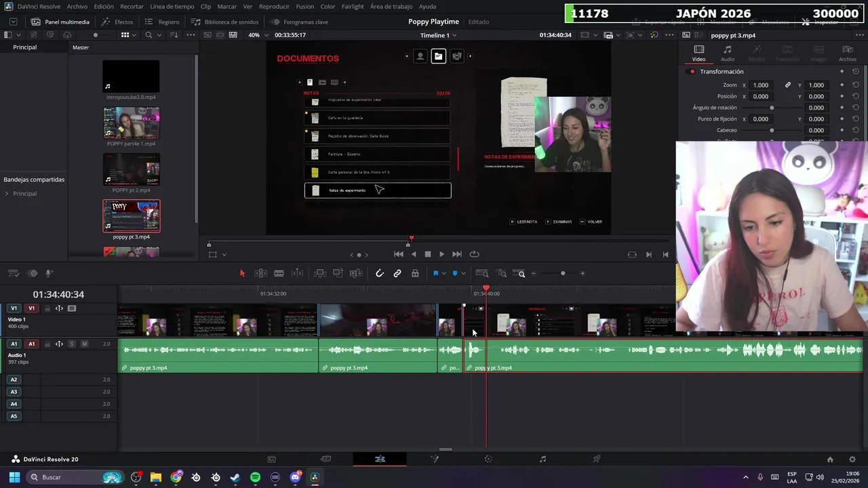Reset the Transformación section
868x488 pixels.
(856, 72)
